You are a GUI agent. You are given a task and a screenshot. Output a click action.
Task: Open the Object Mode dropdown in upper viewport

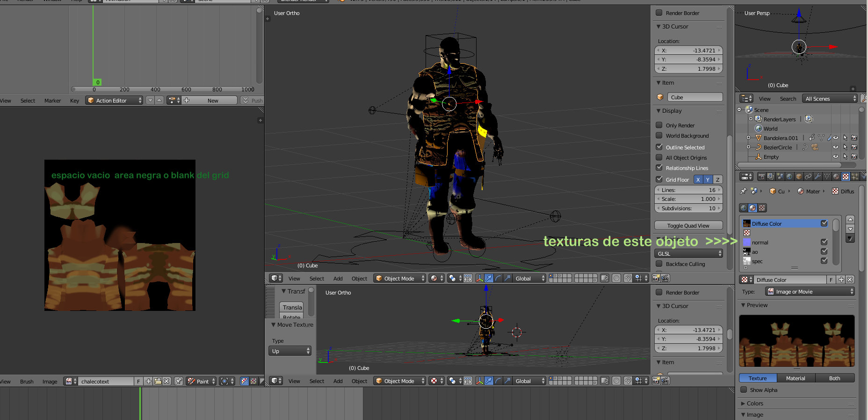tap(400, 278)
